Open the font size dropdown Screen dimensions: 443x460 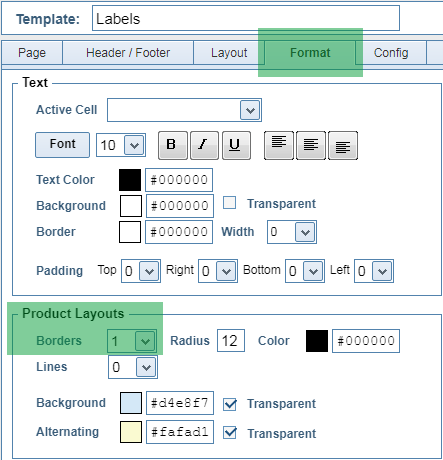coord(121,145)
